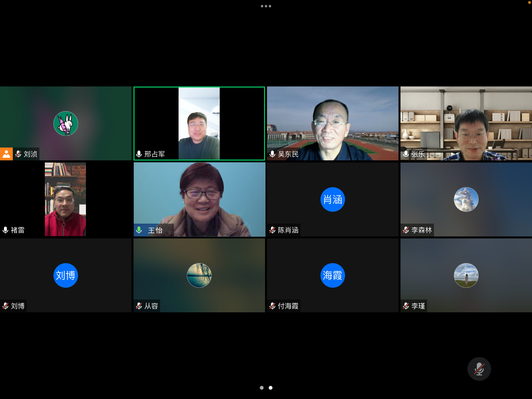Click green active mic icon beside 王怡
Viewport: 532px width, 399px height.
click(139, 230)
